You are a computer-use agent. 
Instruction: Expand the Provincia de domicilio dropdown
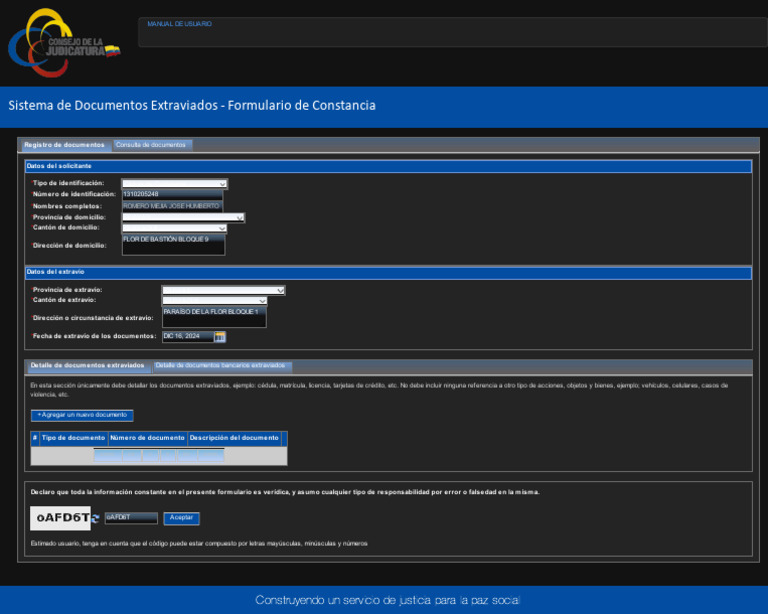(183, 217)
